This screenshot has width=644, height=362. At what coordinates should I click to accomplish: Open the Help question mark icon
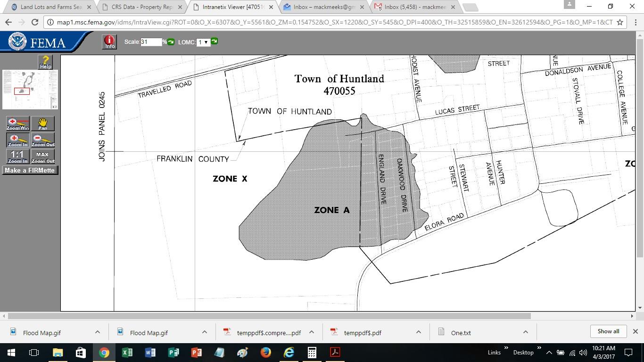pyautogui.click(x=45, y=62)
